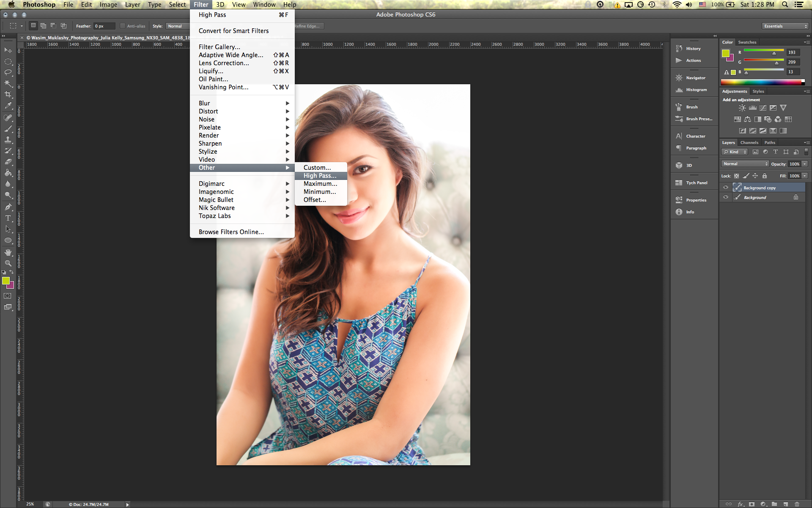
Task: Create a new layer from Layers panel
Action: (x=785, y=504)
